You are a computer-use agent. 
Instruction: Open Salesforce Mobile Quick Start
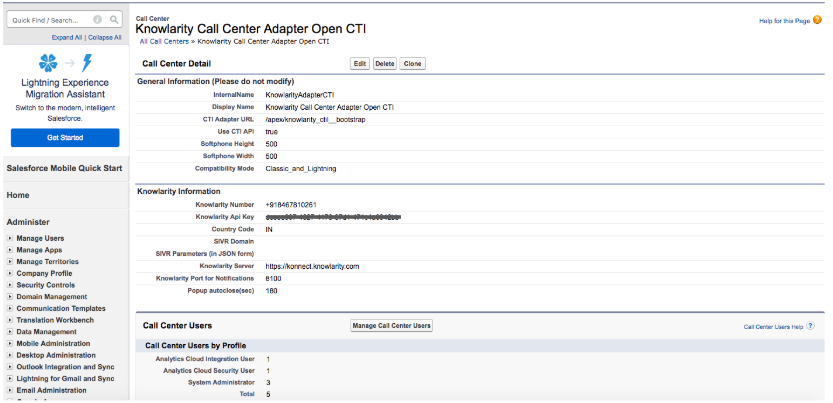pos(64,168)
